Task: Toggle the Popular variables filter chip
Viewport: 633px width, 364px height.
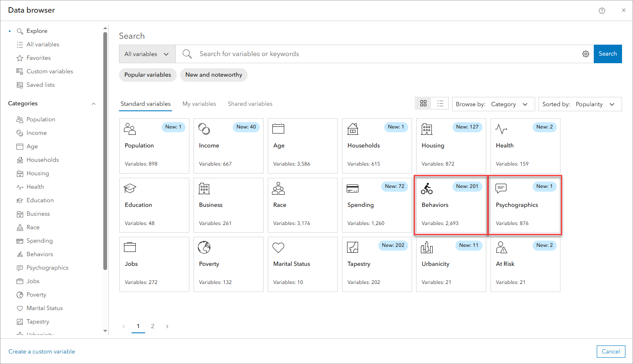Action: click(148, 75)
